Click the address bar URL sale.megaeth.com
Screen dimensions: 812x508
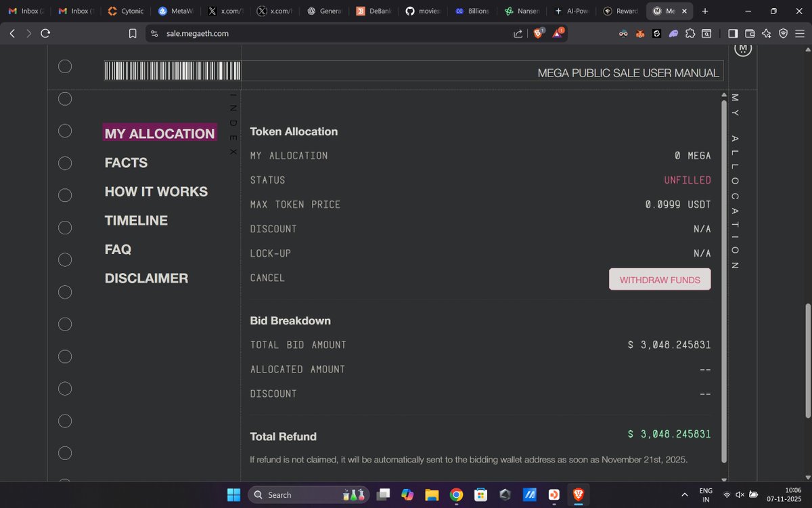(198, 33)
